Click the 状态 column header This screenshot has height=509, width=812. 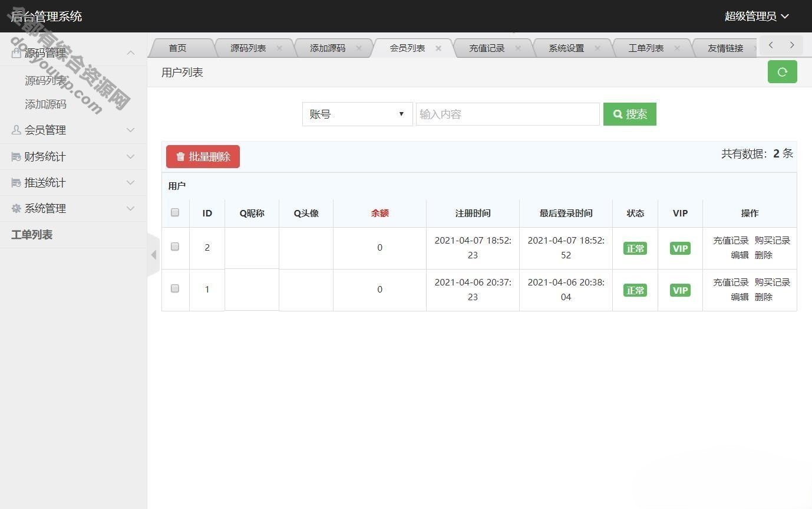(635, 213)
